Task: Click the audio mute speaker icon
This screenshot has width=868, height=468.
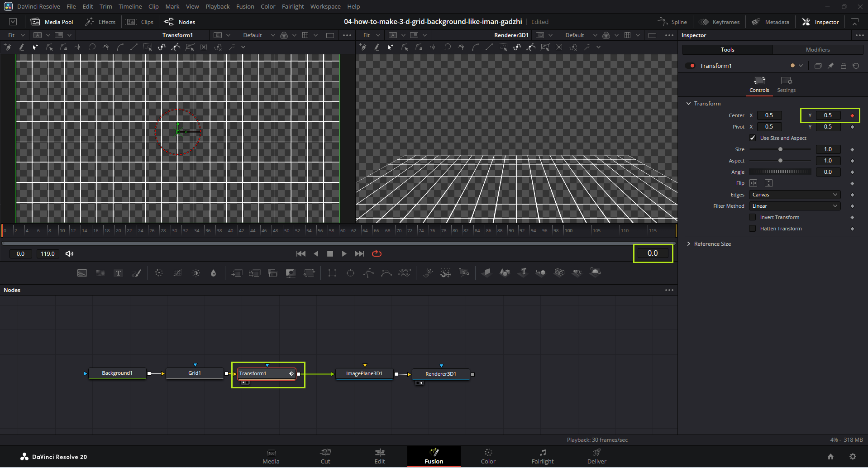Action: 69,254
